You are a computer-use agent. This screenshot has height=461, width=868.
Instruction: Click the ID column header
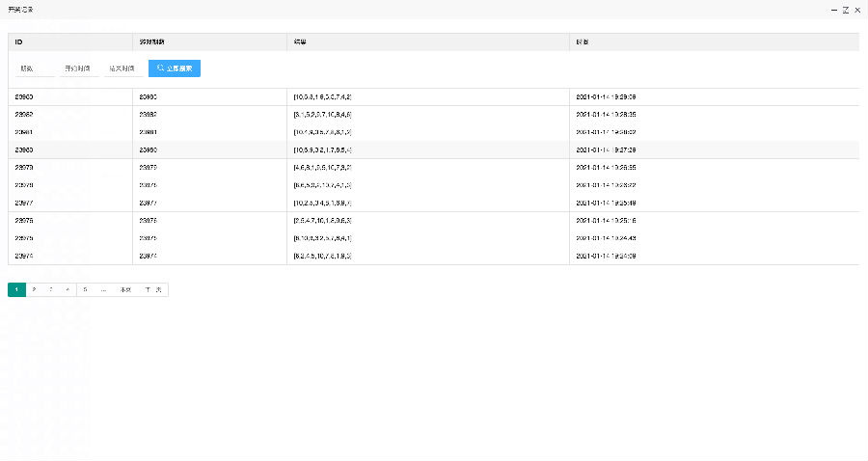pyautogui.click(x=19, y=42)
